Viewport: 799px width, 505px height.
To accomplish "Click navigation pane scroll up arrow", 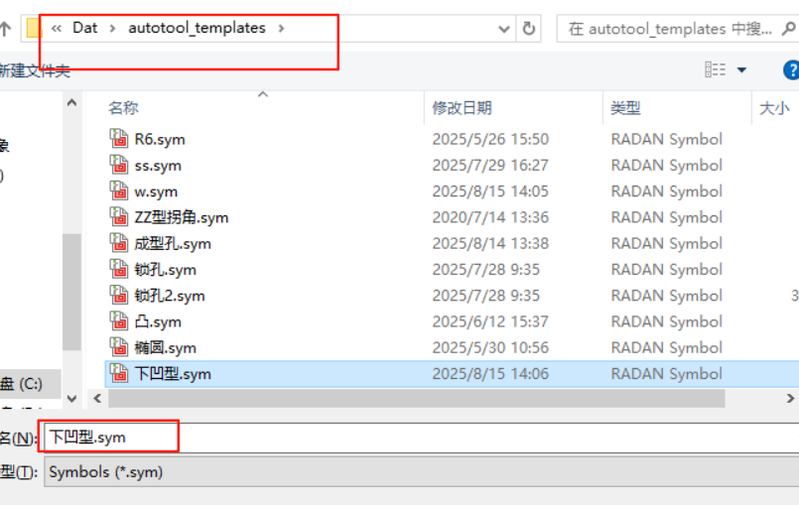I will pyautogui.click(x=72, y=103).
